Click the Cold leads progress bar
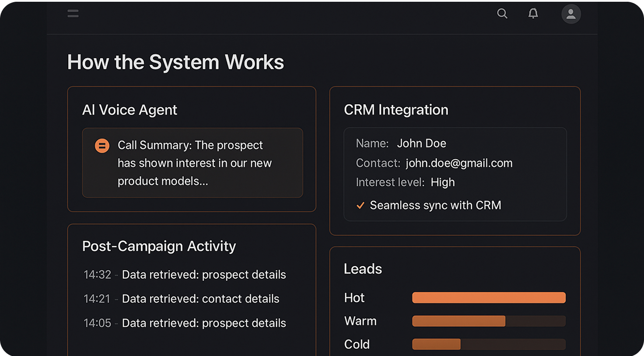This screenshot has height=356, width=644. (x=489, y=344)
